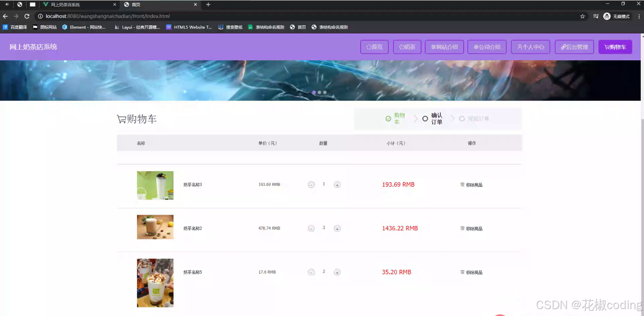The image size is (644, 316).
Task: Click the 确认订单 step indicator
Action: [x=432, y=119]
